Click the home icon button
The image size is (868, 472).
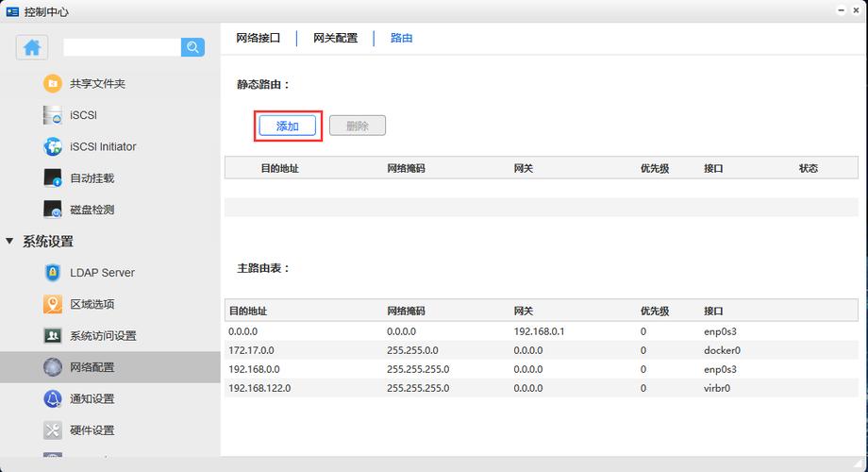pos(31,47)
